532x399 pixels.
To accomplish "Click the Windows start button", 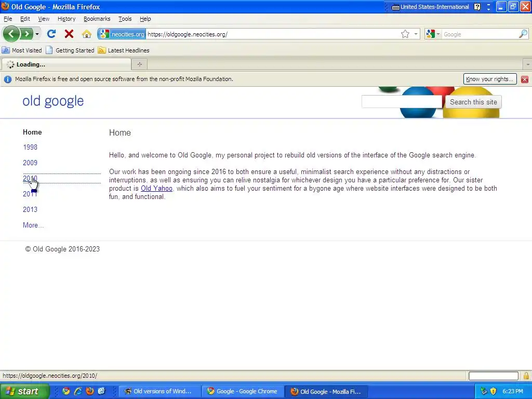I will pyautogui.click(x=24, y=391).
